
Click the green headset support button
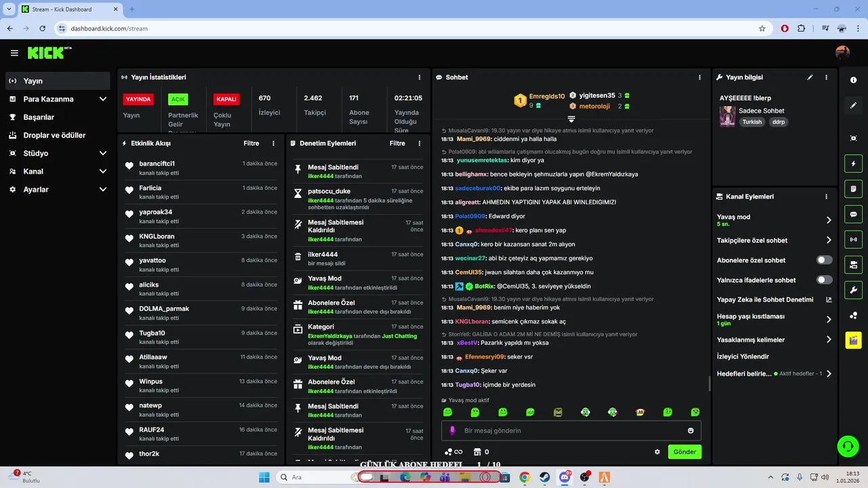[848, 446]
